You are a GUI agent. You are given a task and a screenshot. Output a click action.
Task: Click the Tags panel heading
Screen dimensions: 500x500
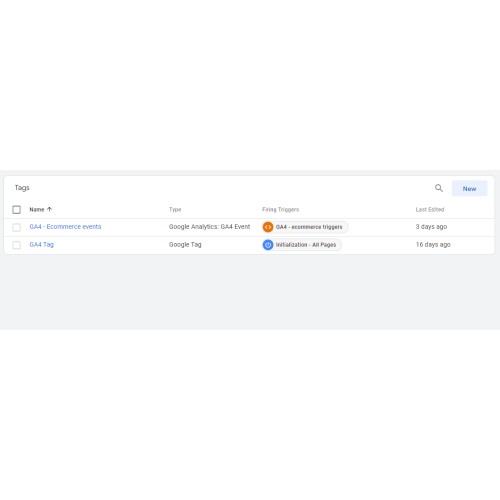tap(22, 188)
